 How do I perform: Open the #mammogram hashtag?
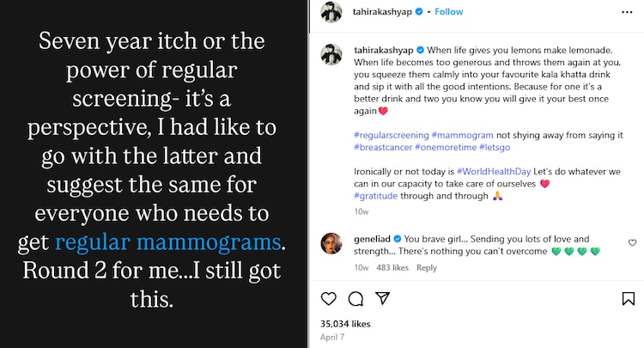[x=459, y=134]
